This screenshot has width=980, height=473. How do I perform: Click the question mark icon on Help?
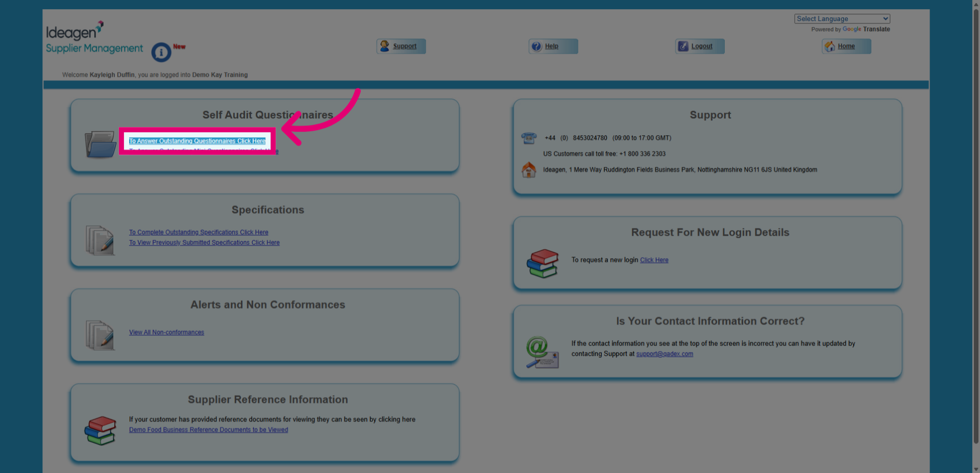point(536,46)
